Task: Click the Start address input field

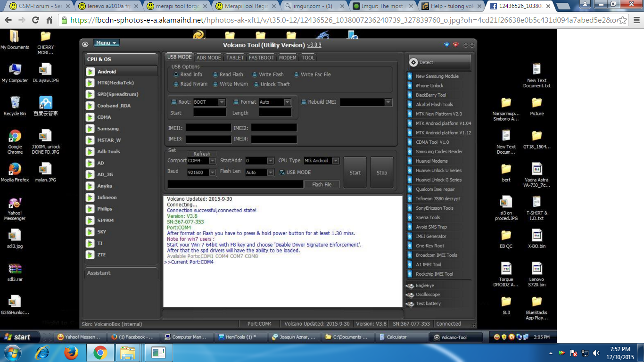Action: [210, 113]
